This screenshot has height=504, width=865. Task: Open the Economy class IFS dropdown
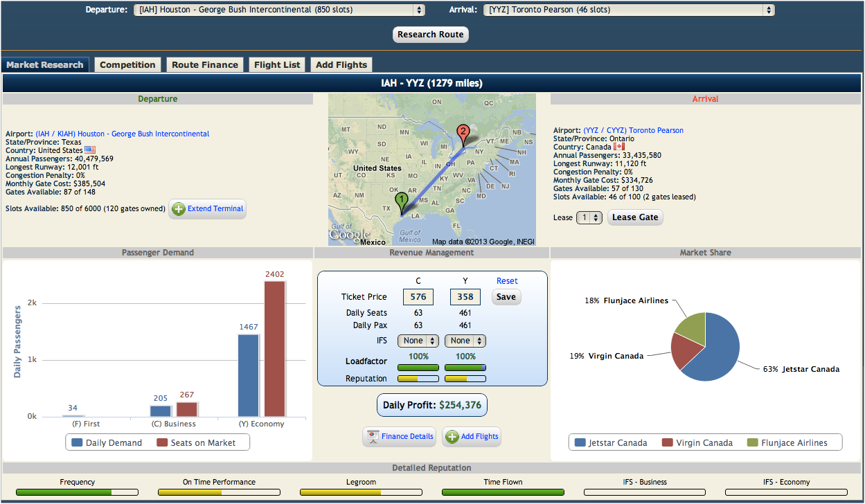465,341
